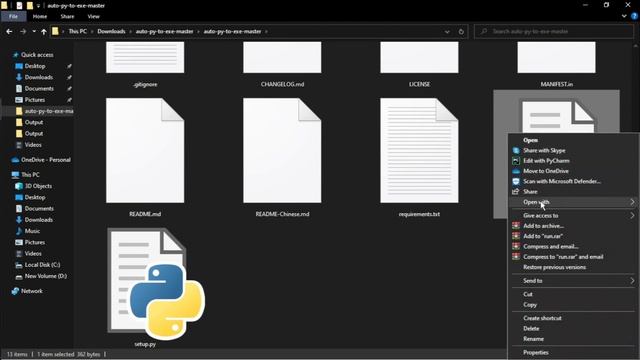
Task: Expand the address bar history dropdown
Action: point(447,31)
